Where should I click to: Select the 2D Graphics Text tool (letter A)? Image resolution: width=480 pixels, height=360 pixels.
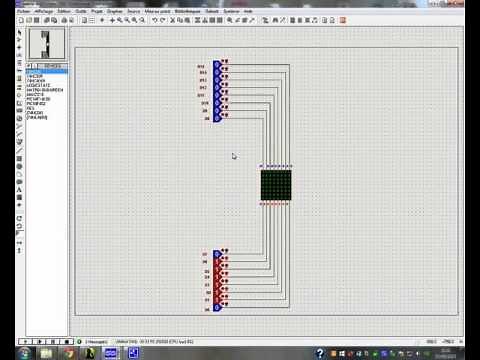point(19,190)
